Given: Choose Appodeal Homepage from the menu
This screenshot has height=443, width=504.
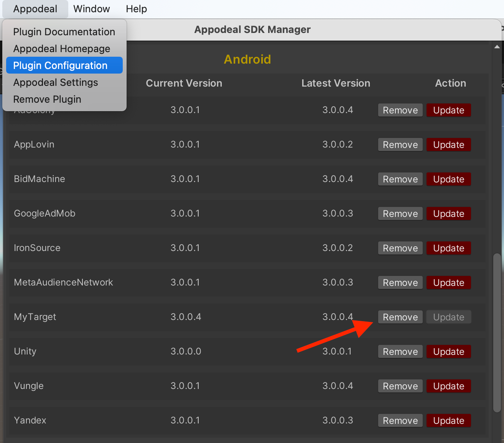Looking at the screenshot, I should tap(61, 49).
